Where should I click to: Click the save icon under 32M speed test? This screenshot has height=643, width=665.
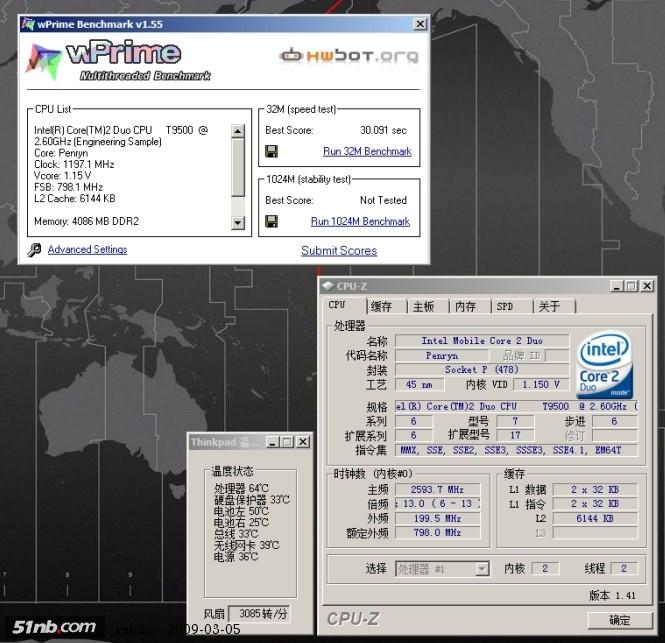[271, 152]
